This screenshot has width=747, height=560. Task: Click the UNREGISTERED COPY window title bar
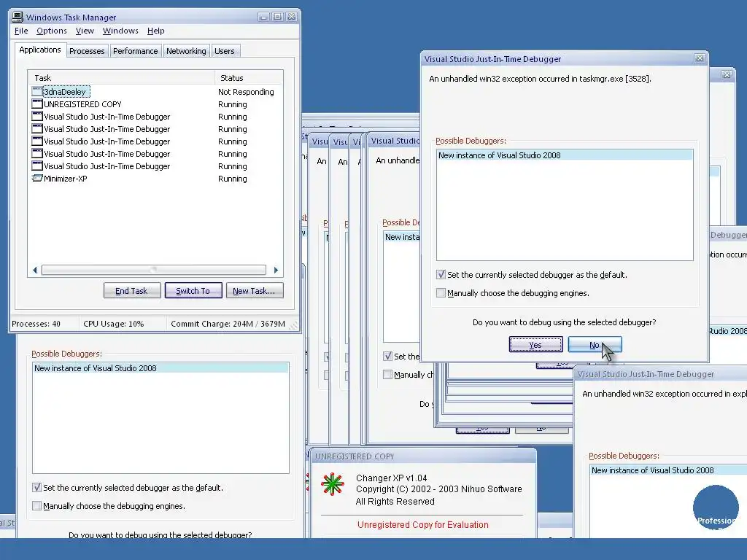422,456
